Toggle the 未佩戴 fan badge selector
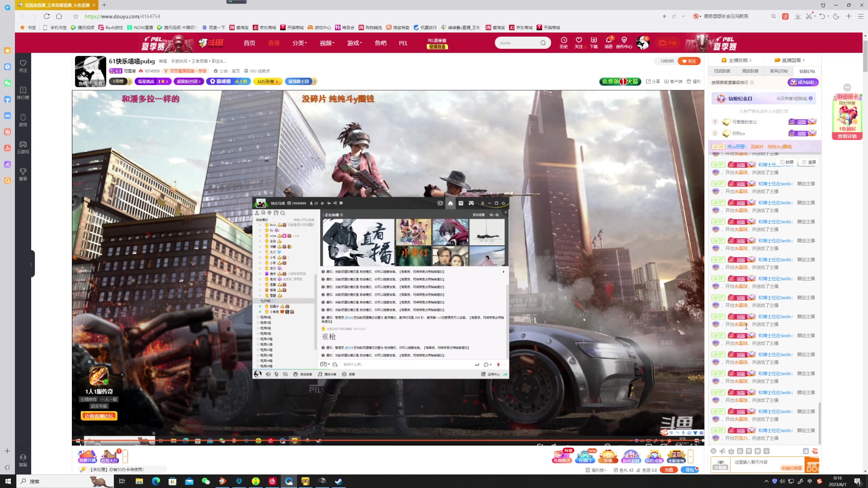 721,465
